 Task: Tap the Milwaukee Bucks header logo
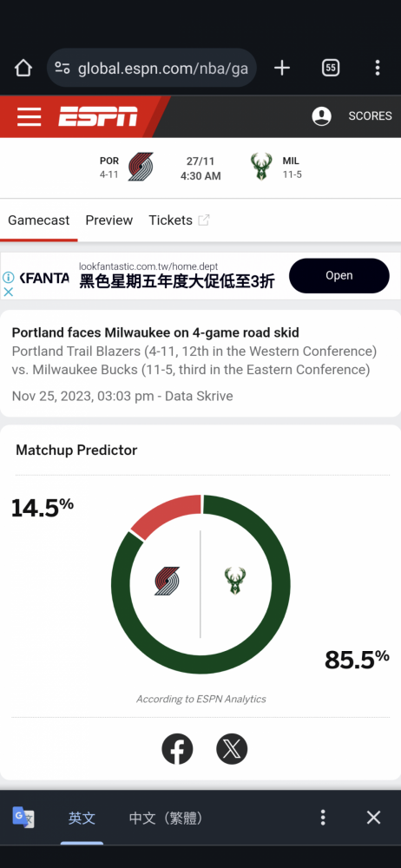pos(261,167)
